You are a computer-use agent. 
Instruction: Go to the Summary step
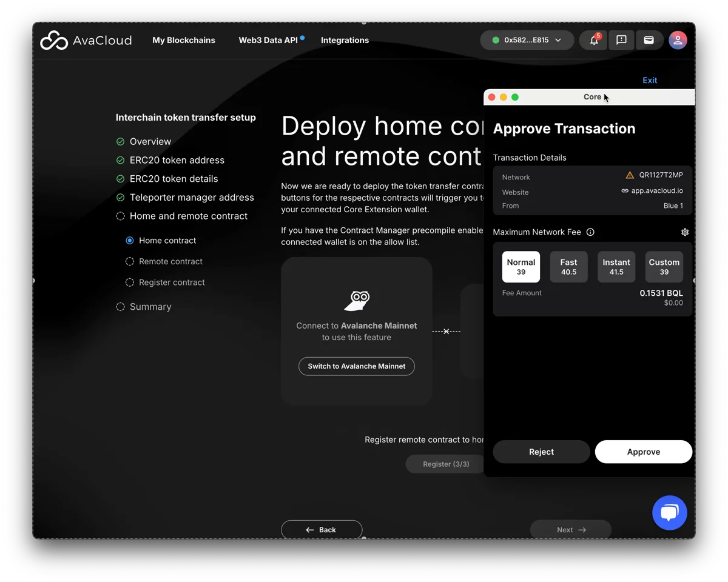point(150,307)
